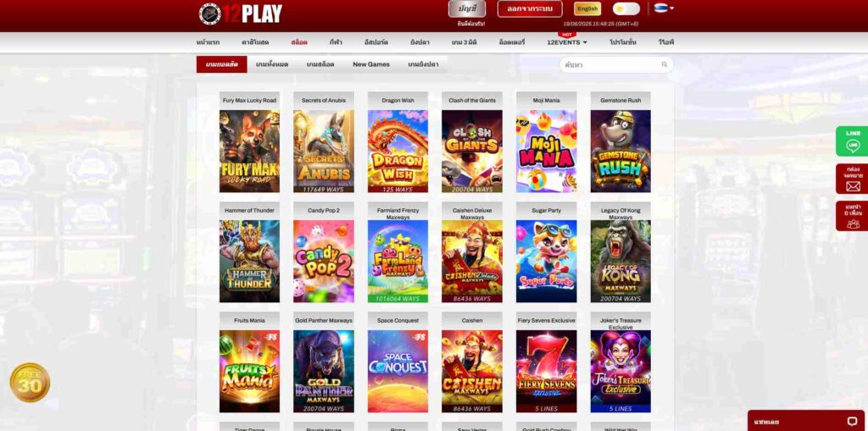
Task: Open the LINE chat icon
Action: tap(853, 141)
